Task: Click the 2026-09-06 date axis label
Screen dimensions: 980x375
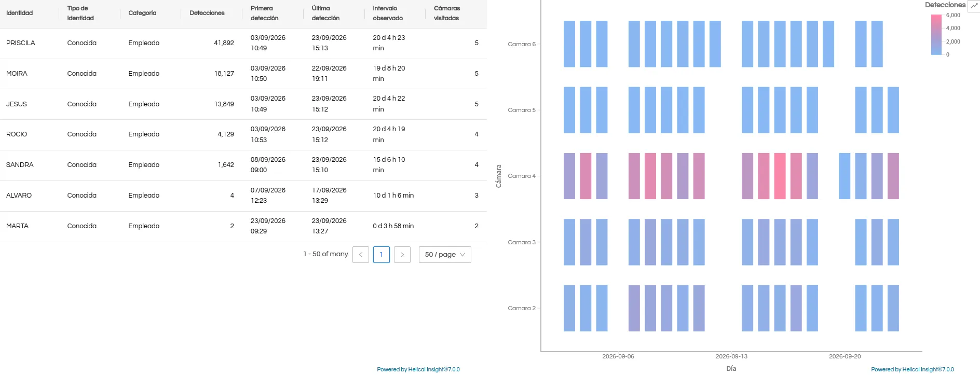Action: point(618,356)
